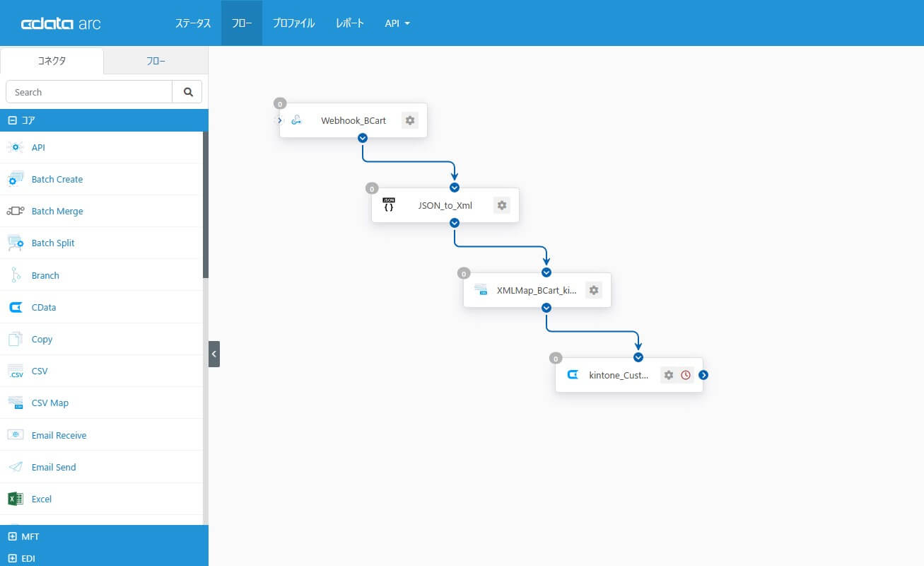Select the Branch connector icon

click(x=15, y=275)
